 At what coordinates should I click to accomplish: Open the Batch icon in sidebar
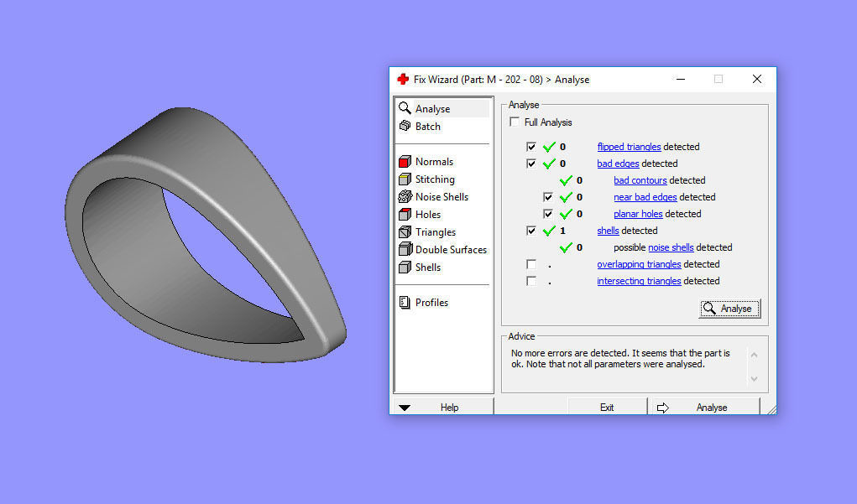click(x=405, y=126)
